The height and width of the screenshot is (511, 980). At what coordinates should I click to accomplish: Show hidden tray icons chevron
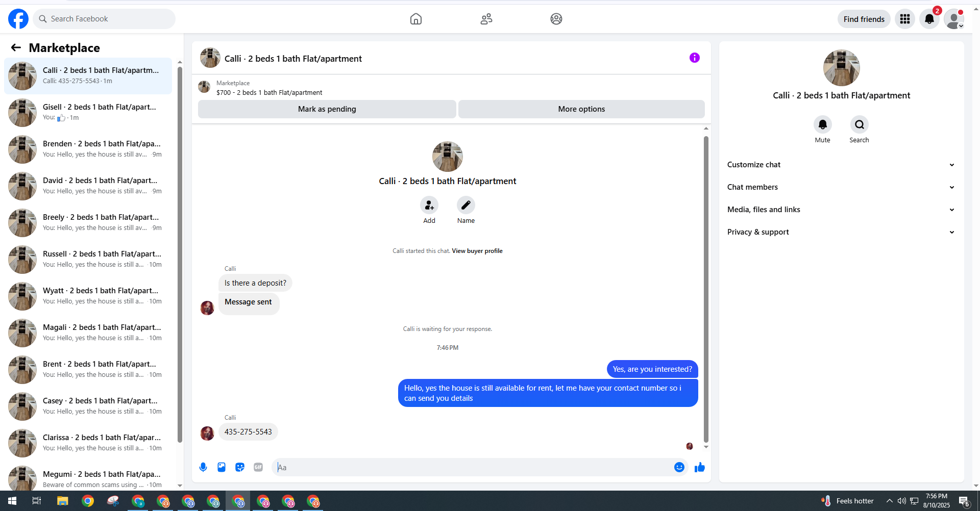coord(890,501)
